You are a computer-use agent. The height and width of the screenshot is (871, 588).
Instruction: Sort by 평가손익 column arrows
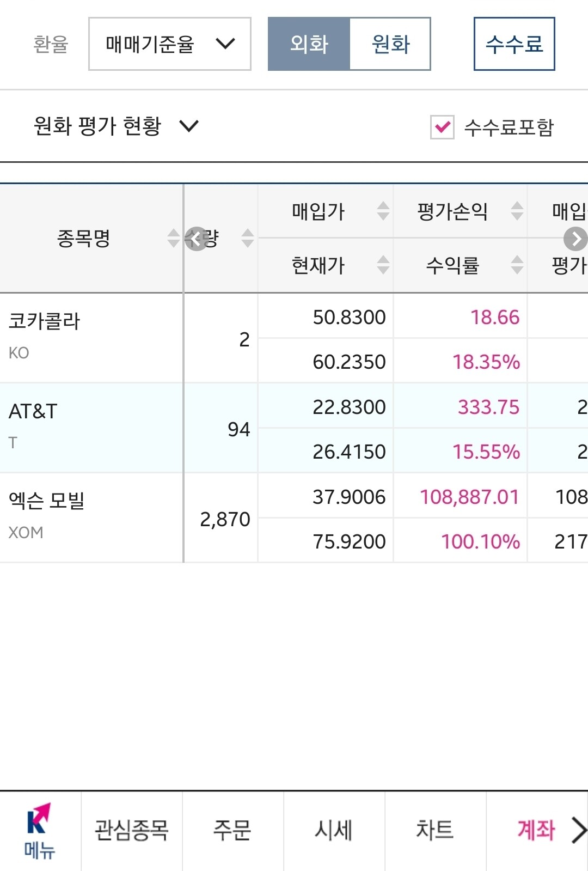517,211
